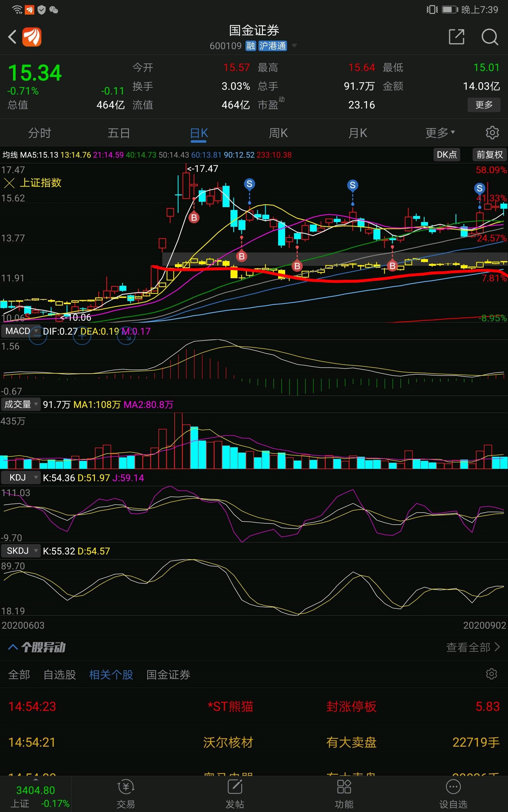Open the MACD indicator dropdown

point(21,331)
